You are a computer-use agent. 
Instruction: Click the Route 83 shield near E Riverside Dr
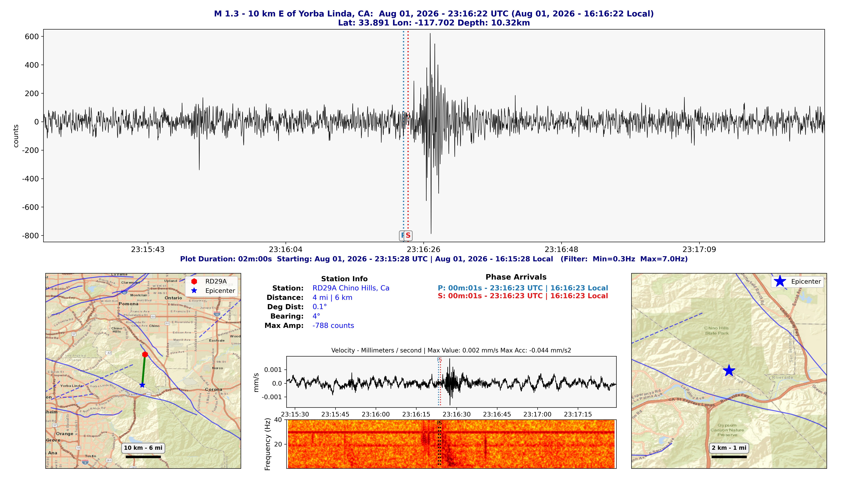pos(167,323)
